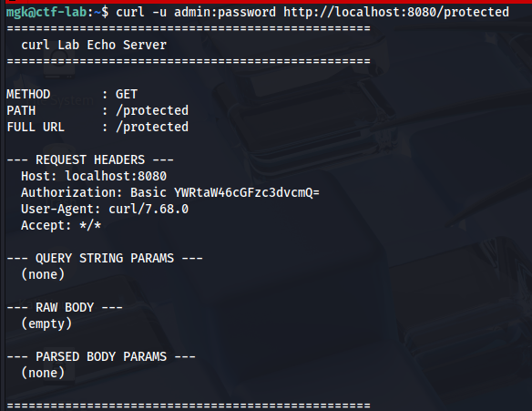
Task: Click the curl Lab Echo Server title
Action: point(94,45)
